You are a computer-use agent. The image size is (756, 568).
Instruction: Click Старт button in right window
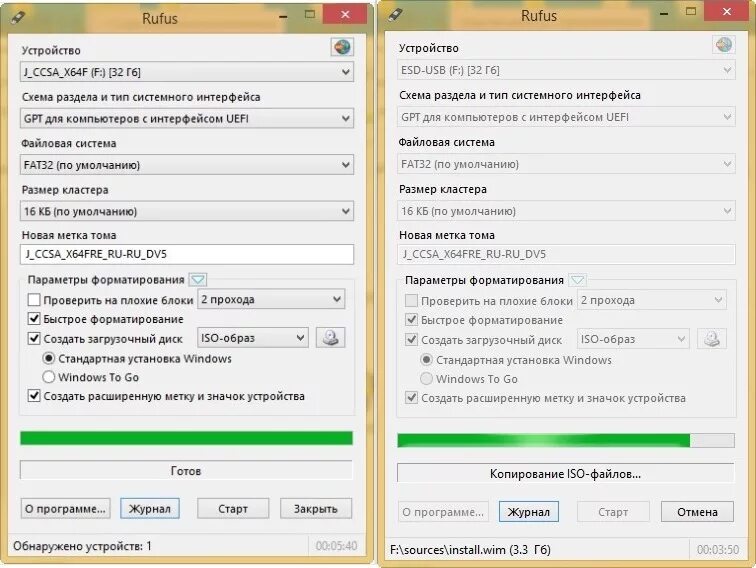click(613, 512)
